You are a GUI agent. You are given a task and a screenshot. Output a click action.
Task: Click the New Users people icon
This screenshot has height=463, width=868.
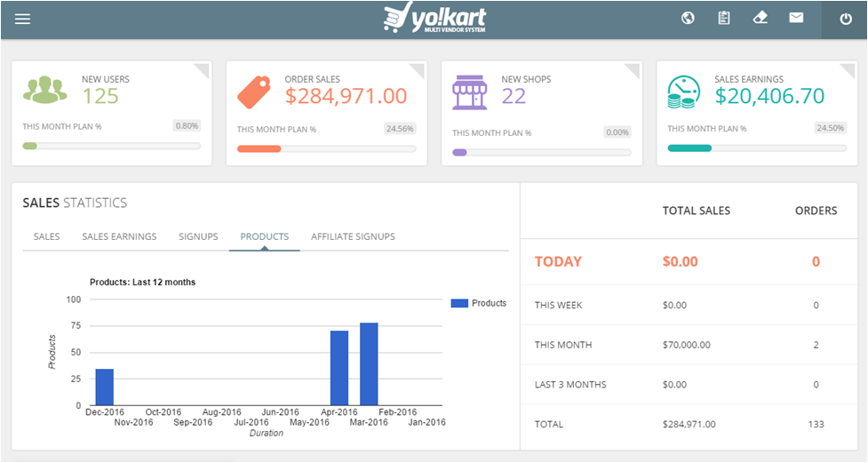tap(44, 90)
